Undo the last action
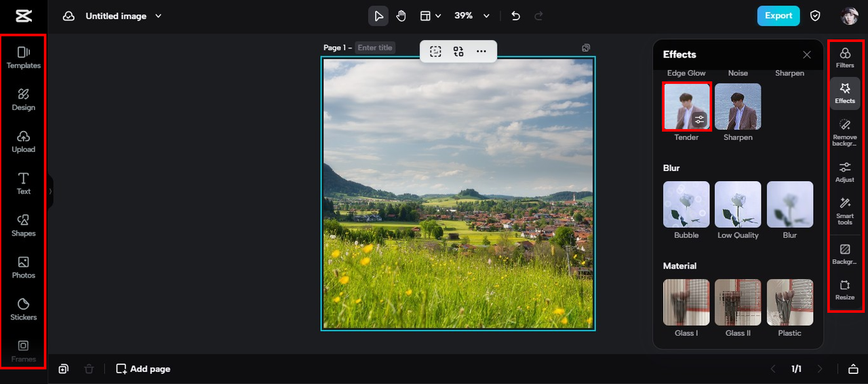Screen dimensions: 868x384 tap(516, 16)
